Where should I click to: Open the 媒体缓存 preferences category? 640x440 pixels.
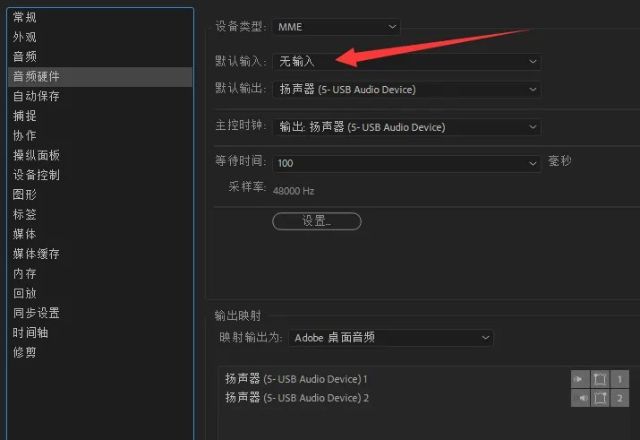click(x=100, y=254)
